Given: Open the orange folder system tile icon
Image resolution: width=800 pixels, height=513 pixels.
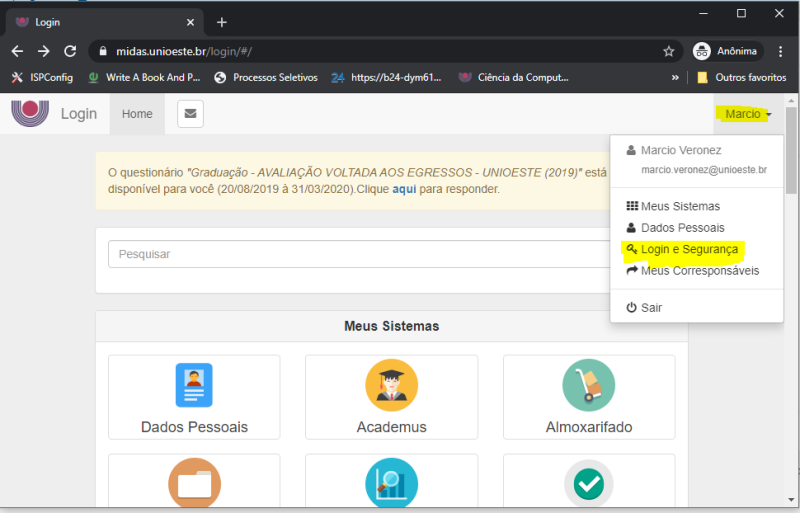Looking at the screenshot, I should [194, 485].
